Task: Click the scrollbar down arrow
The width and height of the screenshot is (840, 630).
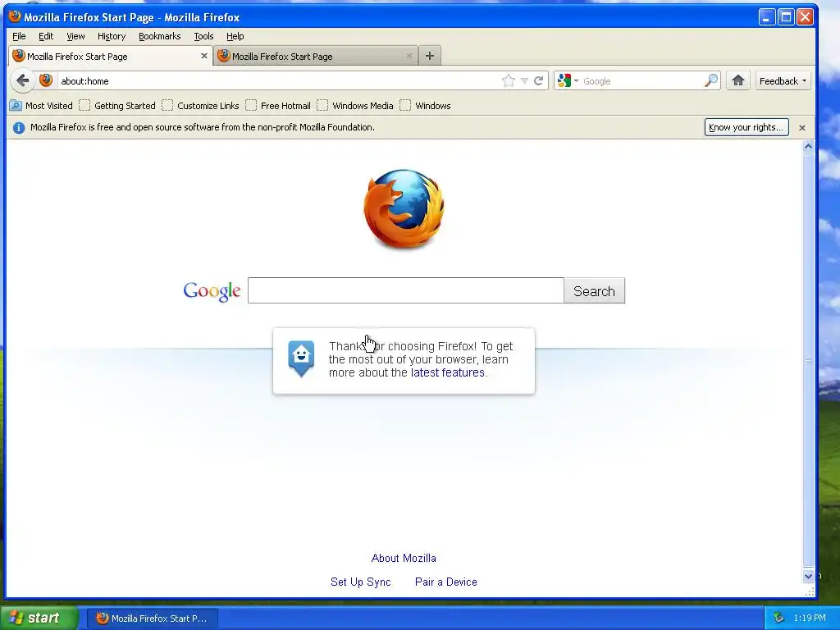Action: [x=808, y=576]
